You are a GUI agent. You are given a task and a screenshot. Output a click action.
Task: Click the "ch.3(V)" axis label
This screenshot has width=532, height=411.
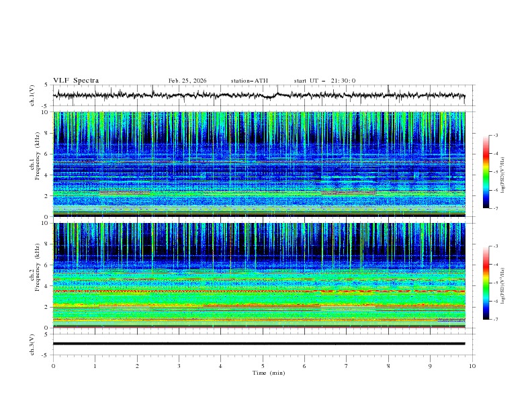32,345
